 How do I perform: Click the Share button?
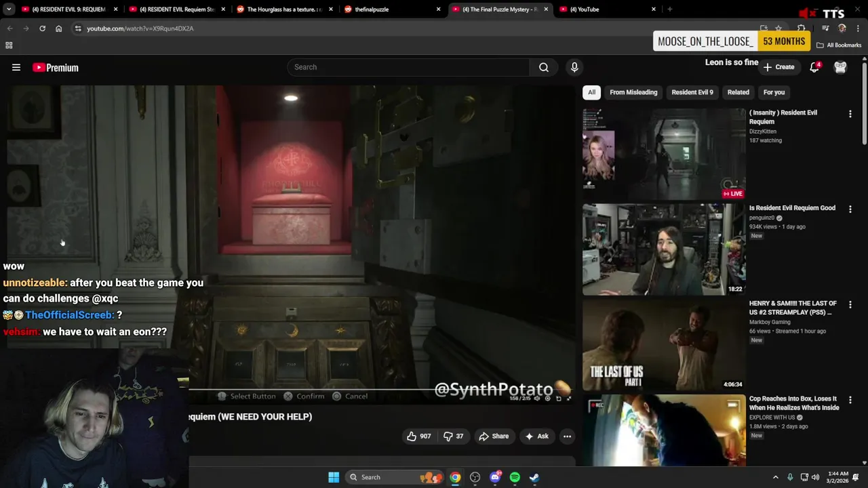494,436
